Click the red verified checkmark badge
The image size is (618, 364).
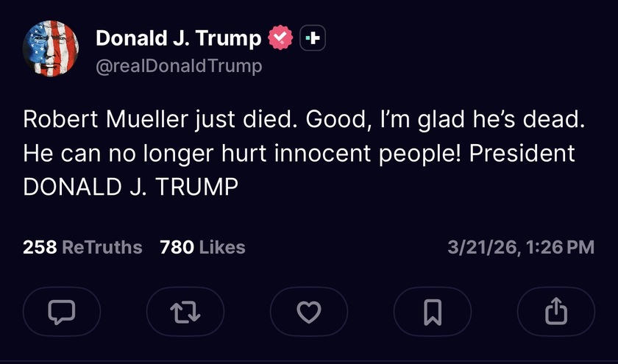(280, 38)
